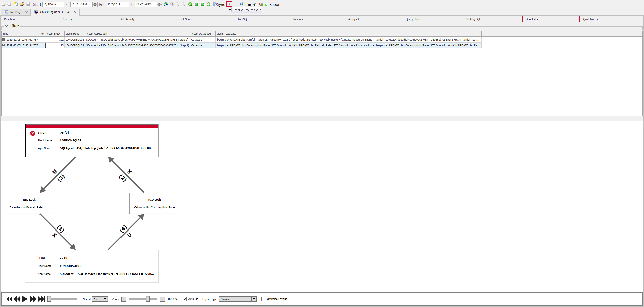Switch to the Top SQL tab
Image resolution: width=644 pixels, height=307 pixels.
click(243, 19)
